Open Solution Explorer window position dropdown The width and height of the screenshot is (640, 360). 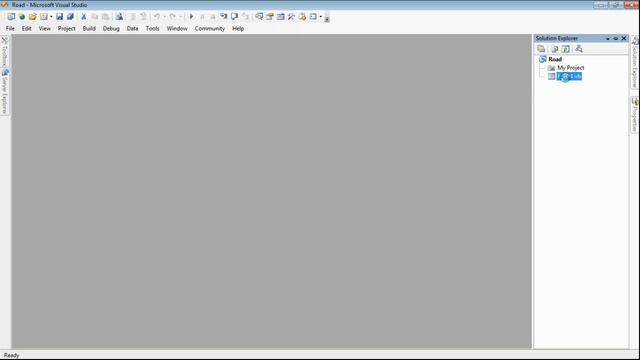click(x=608, y=38)
